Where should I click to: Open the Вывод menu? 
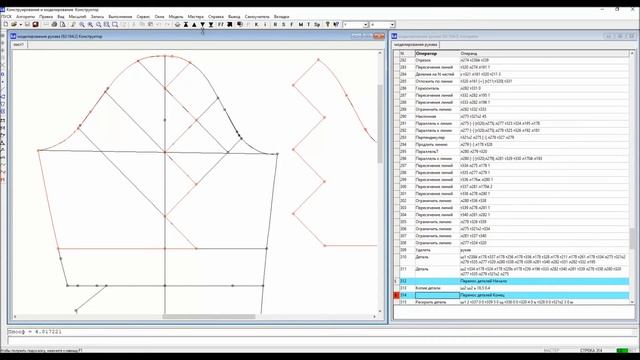tap(234, 17)
